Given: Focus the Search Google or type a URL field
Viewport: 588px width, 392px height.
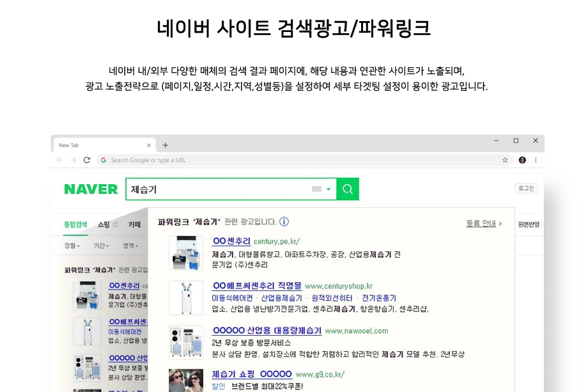Looking at the screenshot, I should click(304, 160).
